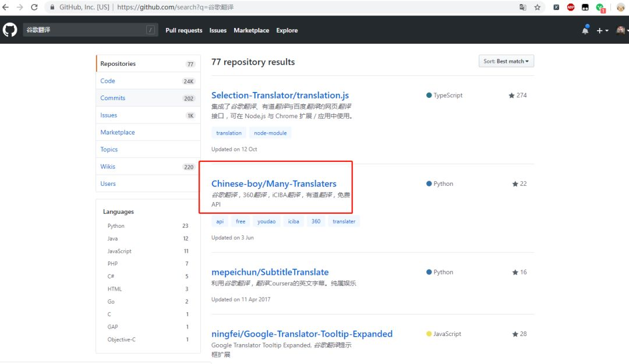Screen dimensions: 629x364
Task: Click star count 22 of Many-Translaters
Action: [520, 183]
